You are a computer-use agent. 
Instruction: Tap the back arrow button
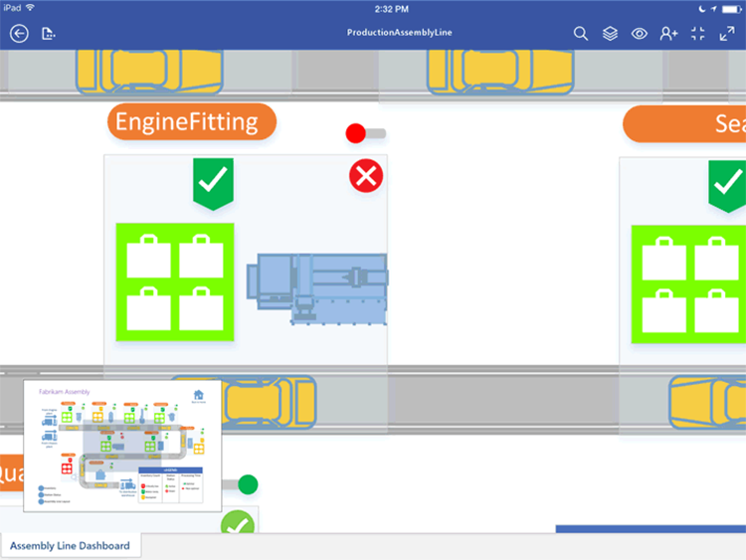pyautogui.click(x=19, y=34)
